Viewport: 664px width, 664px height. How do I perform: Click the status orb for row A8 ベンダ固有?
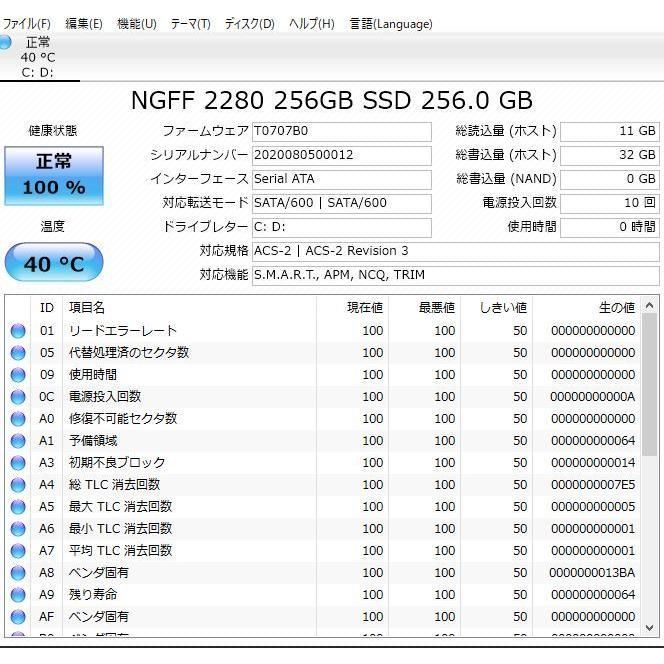click(x=18, y=573)
